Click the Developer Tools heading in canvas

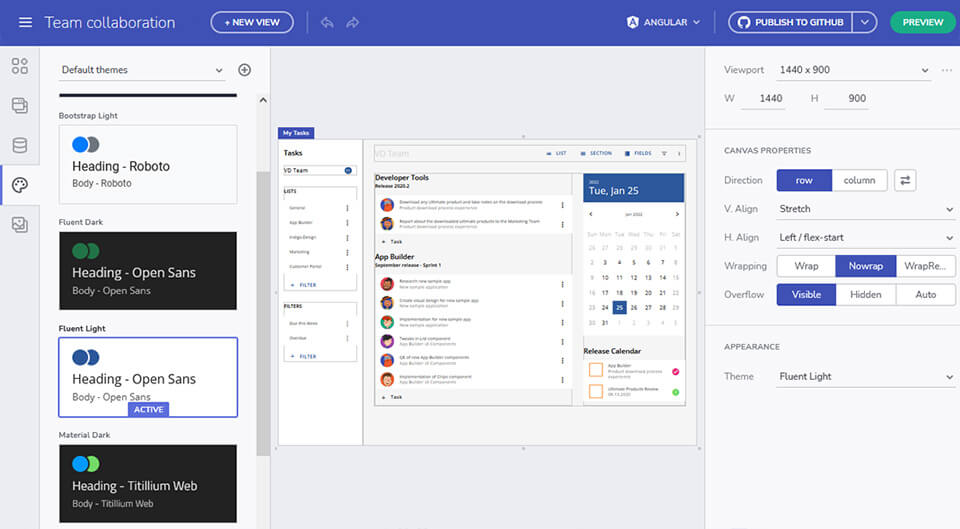402,177
